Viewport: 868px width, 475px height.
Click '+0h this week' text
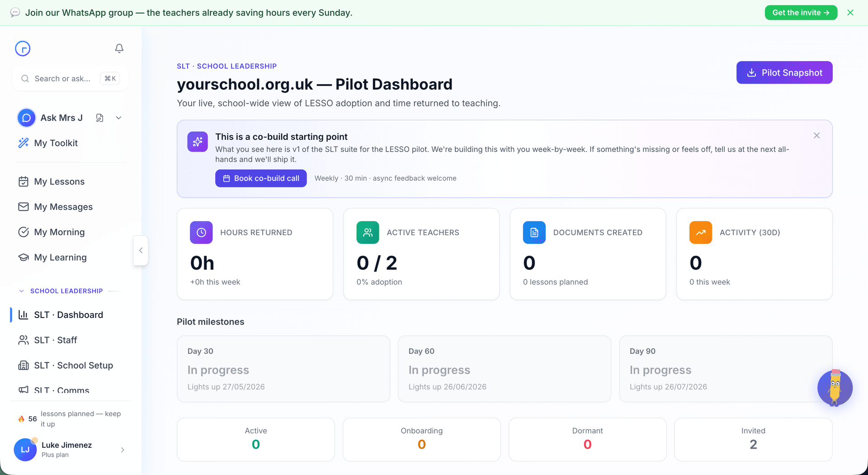click(215, 282)
